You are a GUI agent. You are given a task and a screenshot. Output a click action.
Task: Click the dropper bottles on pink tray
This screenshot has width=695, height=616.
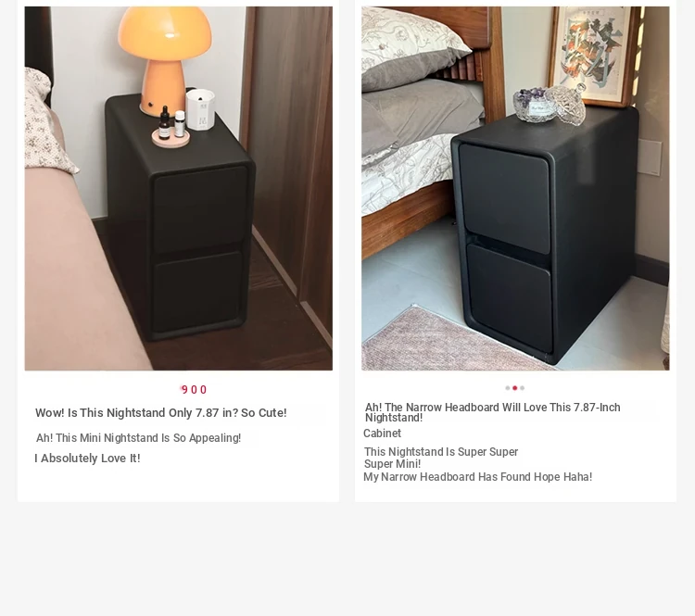point(171,126)
